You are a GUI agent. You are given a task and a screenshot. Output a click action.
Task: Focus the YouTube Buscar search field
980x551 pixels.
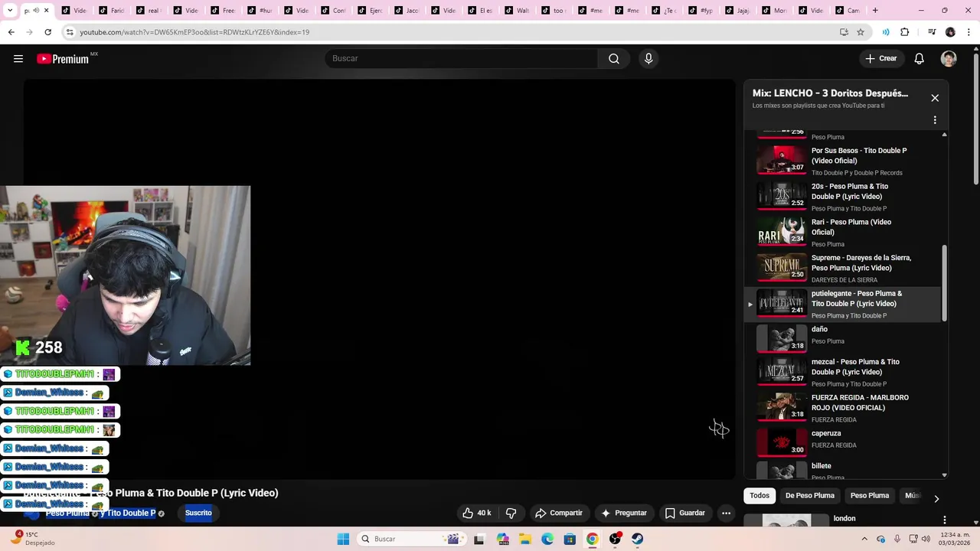click(462, 59)
